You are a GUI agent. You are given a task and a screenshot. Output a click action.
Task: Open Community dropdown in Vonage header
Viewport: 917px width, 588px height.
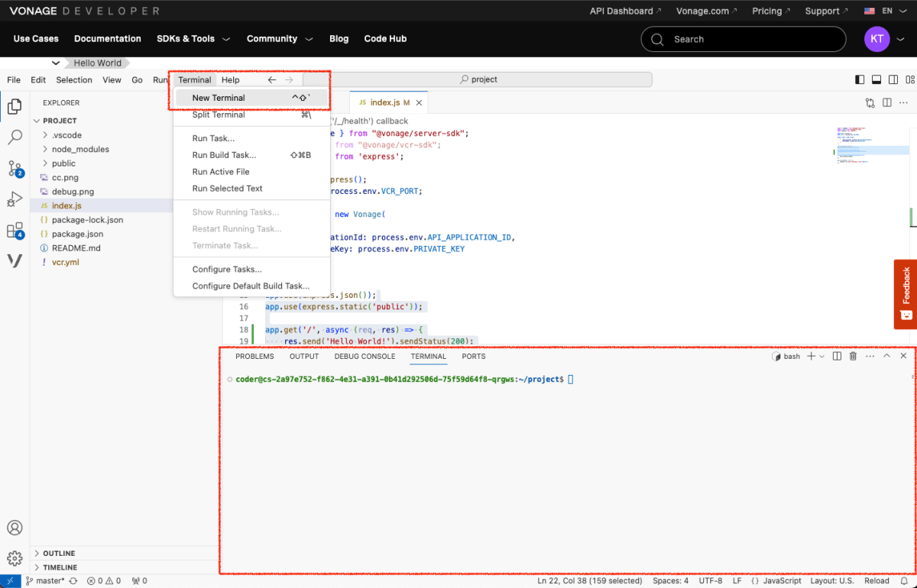click(x=280, y=39)
